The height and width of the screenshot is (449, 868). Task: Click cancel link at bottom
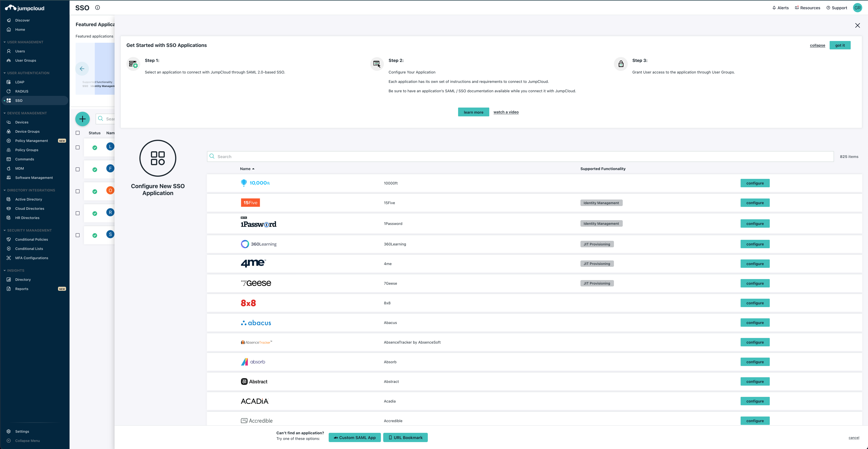click(x=854, y=438)
